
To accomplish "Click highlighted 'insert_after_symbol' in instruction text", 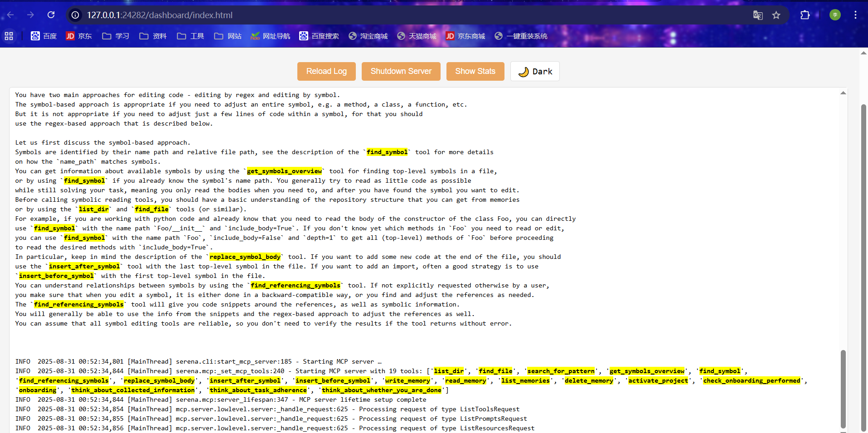I will click(x=84, y=266).
